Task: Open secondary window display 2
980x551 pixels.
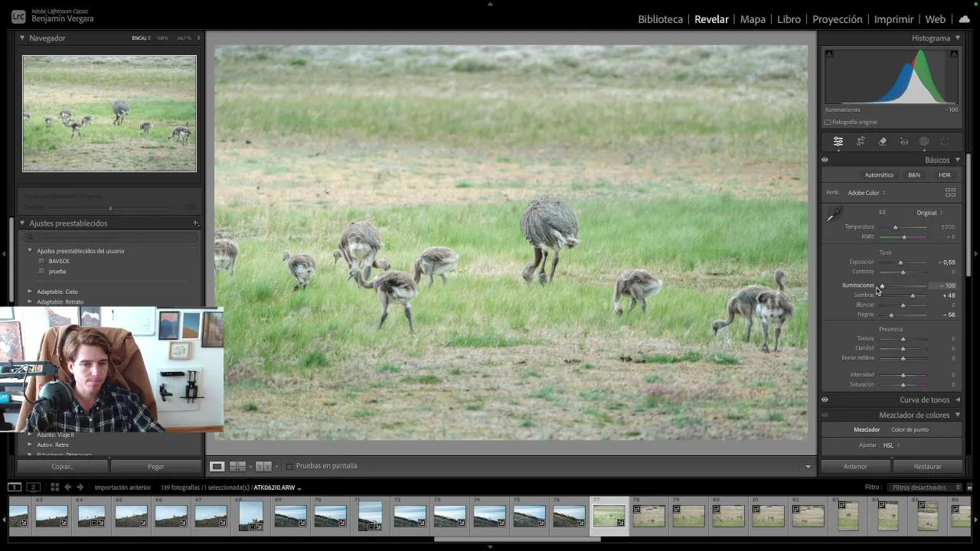Action: (x=33, y=487)
